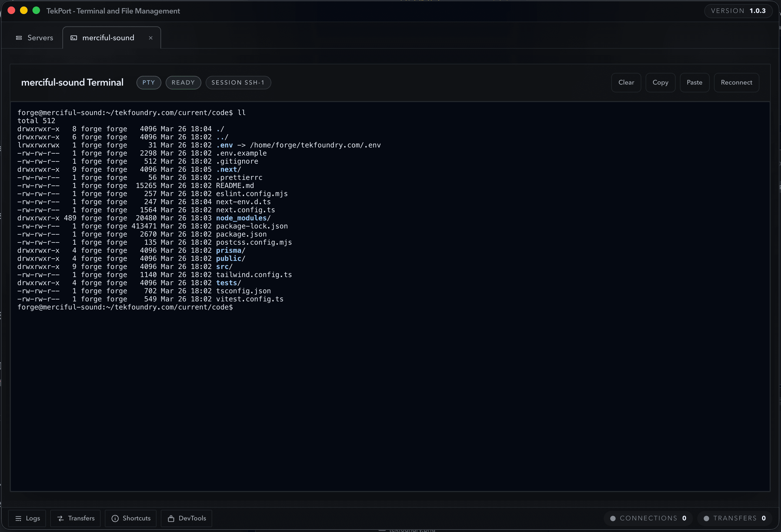781x532 pixels.
Task: Select the merciful-sound tab
Action: click(x=108, y=38)
